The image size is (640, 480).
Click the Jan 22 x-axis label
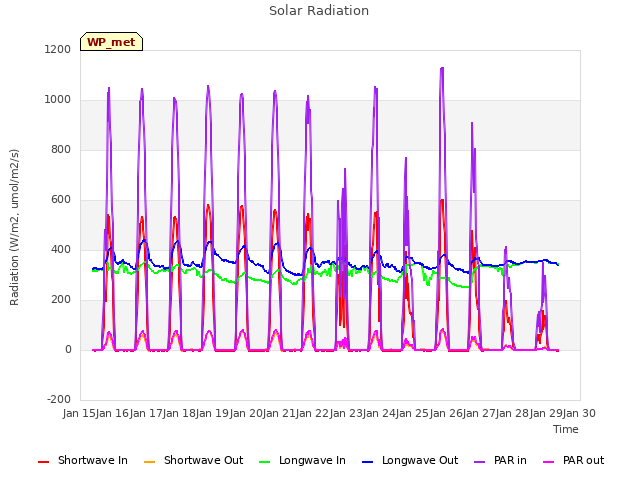click(313, 413)
